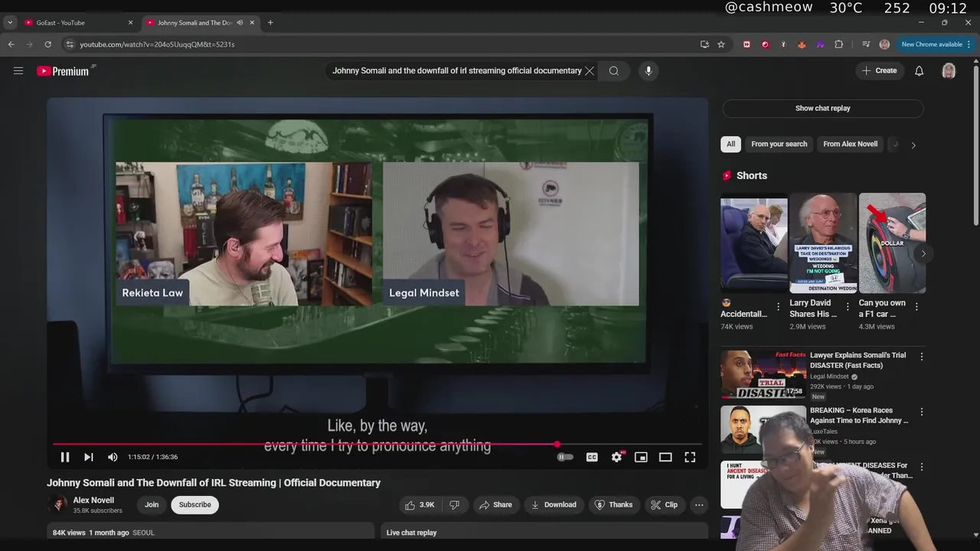Image resolution: width=980 pixels, height=551 pixels.
Task: View site information icon in address bar
Action: point(70,44)
